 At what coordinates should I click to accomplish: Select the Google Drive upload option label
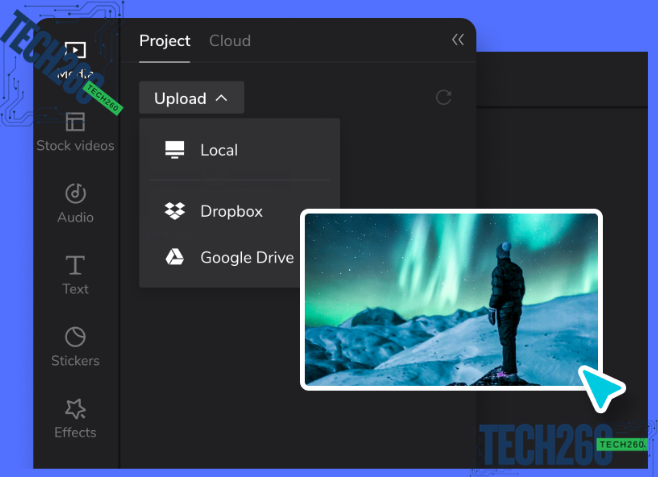coord(247,257)
